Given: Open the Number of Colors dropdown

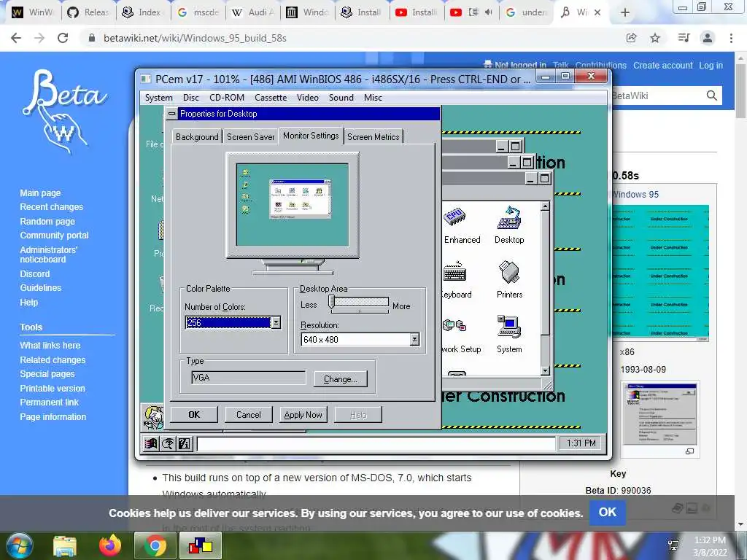Looking at the screenshot, I should tap(276, 323).
